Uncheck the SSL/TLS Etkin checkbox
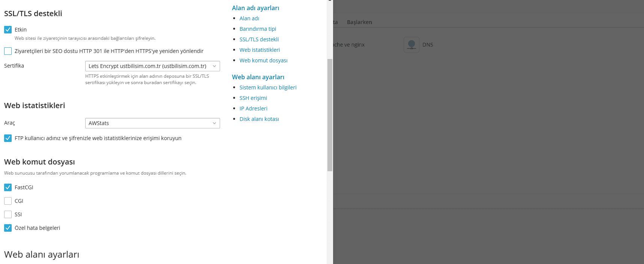Image resolution: width=644 pixels, height=264 pixels. [x=8, y=30]
